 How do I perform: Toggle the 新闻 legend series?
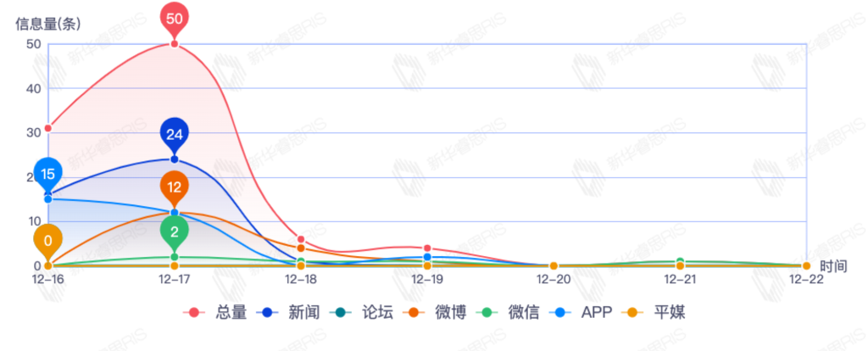point(292,312)
